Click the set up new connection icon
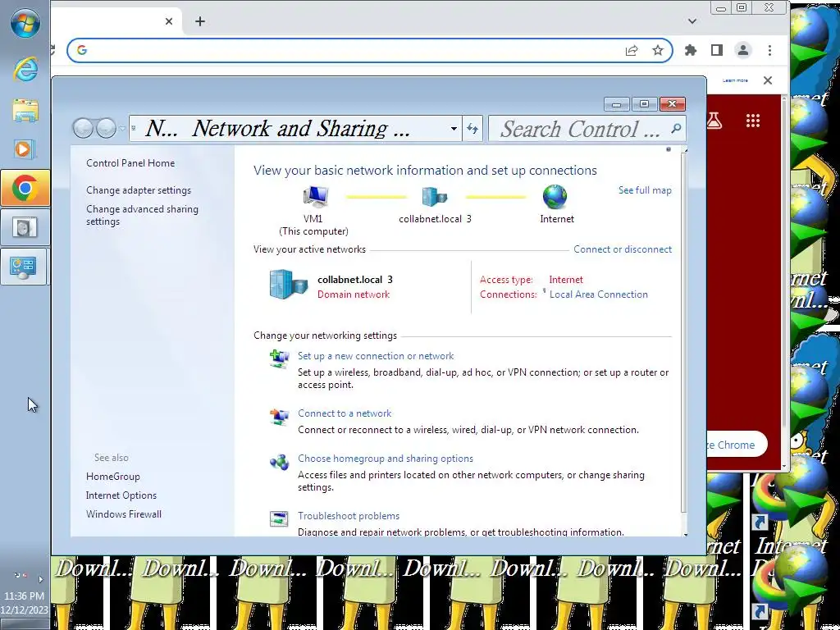The height and width of the screenshot is (630, 840). tap(279, 359)
